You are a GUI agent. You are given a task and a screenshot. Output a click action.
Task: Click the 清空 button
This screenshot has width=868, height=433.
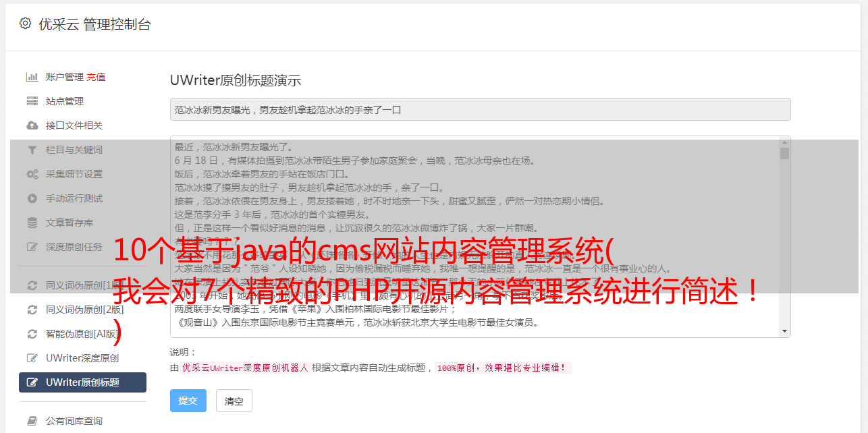pyautogui.click(x=234, y=401)
